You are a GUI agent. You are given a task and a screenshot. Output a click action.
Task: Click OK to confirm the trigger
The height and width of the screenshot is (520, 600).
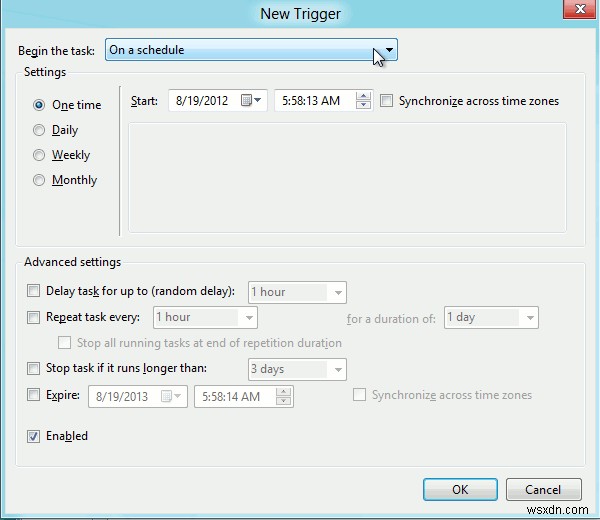coord(460,489)
